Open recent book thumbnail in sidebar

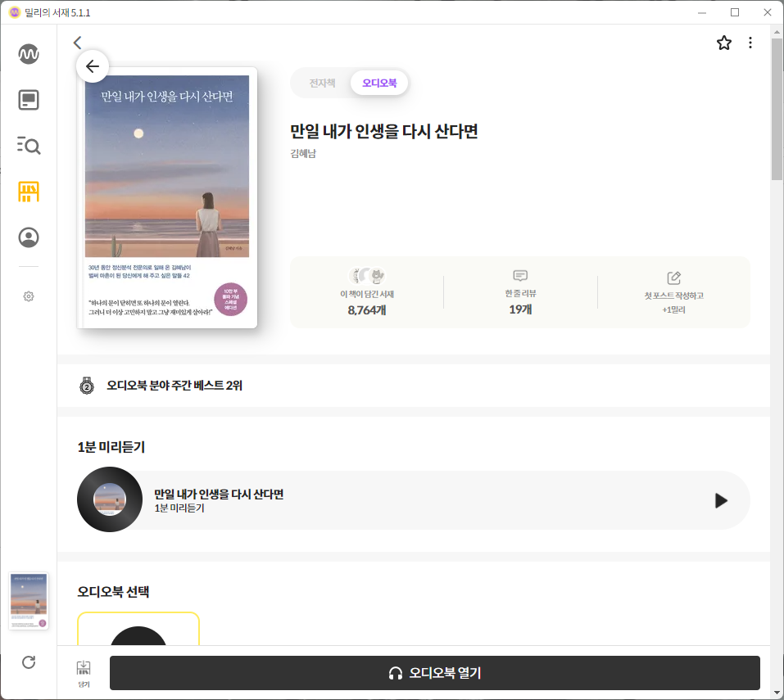pyautogui.click(x=29, y=601)
